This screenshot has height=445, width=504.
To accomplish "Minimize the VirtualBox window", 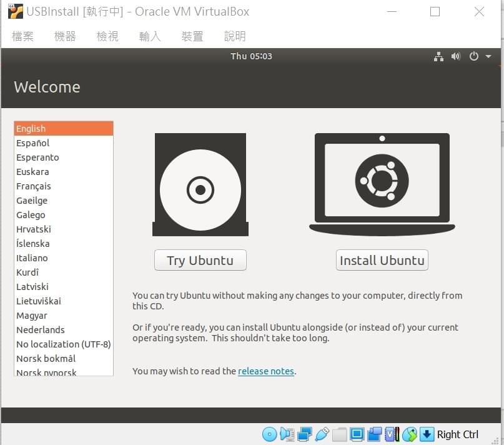I will 392,12.
